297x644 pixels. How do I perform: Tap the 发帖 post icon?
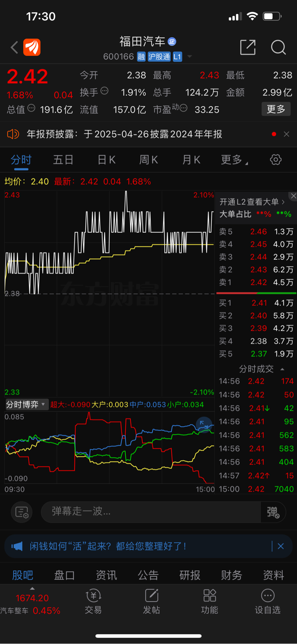coord(152,602)
